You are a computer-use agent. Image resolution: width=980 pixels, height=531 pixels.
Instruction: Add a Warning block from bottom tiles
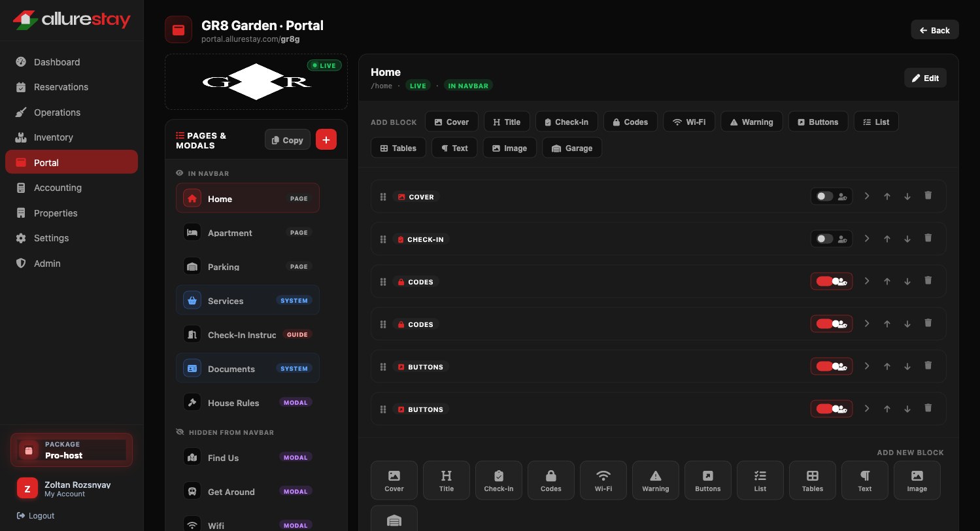656,481
